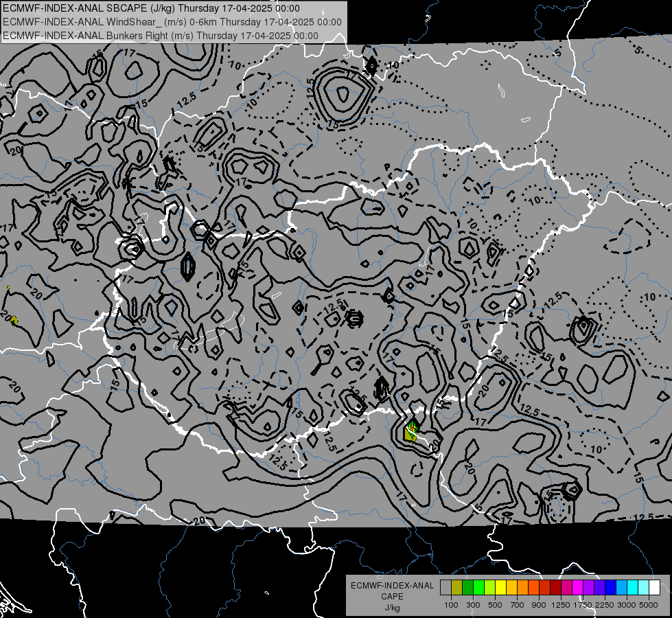Click the 5000 tick label on the legend
The image size is (672, 618).
tap(649, 605)
